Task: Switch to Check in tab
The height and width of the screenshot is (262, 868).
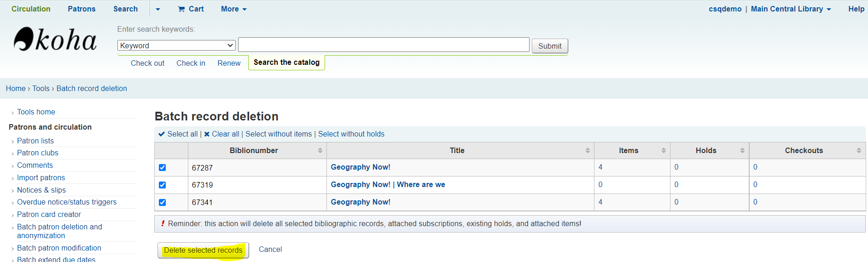Action: (191, 63)
